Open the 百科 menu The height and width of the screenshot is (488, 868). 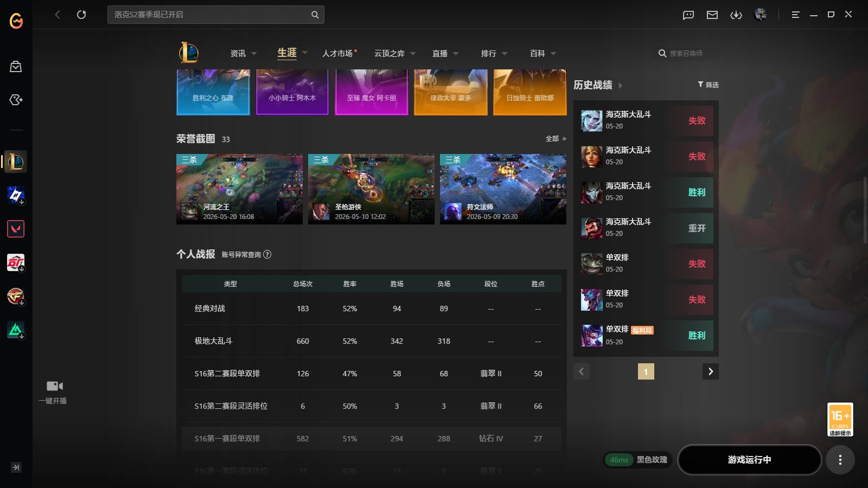538,54
